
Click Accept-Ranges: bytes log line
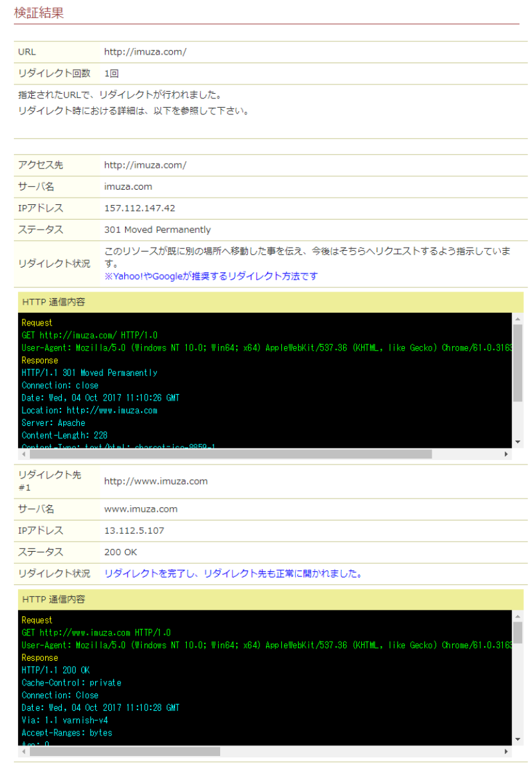click(67, 733)
